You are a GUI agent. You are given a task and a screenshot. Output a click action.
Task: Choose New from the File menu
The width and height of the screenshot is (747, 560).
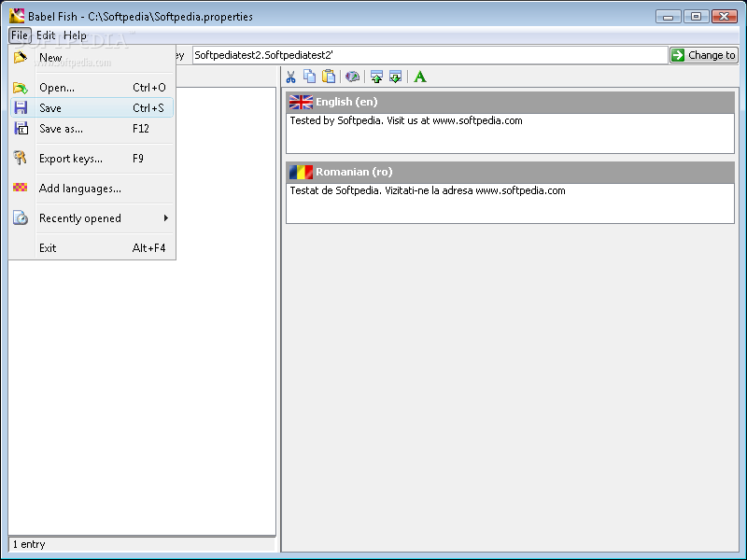pyautogui.click(x=92, y=58)
